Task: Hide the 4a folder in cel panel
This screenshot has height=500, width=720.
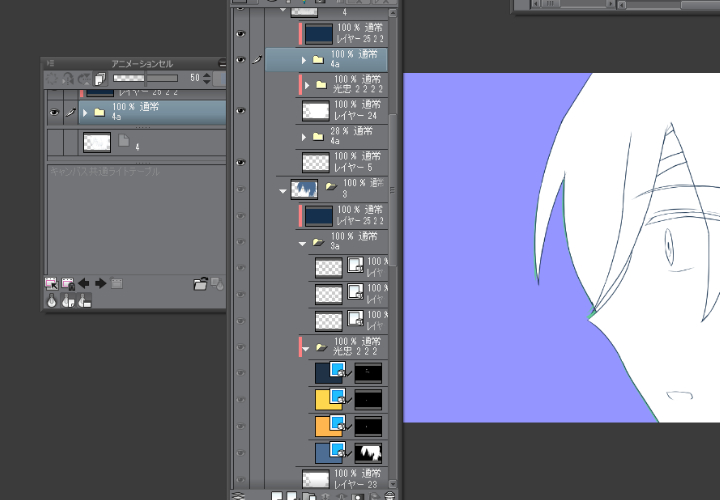Action: (54, 112)
